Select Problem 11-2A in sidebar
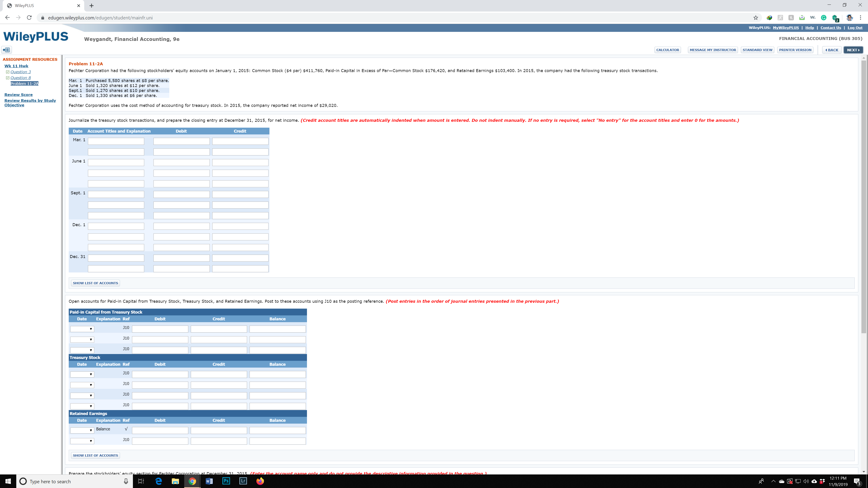868x488 pixels. [24, 84]
